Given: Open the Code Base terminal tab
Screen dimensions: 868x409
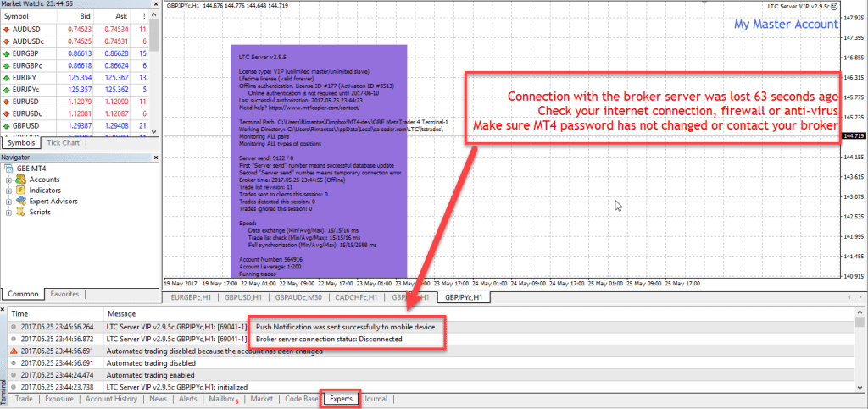Looking at the screenshot, I should [302, 399].
